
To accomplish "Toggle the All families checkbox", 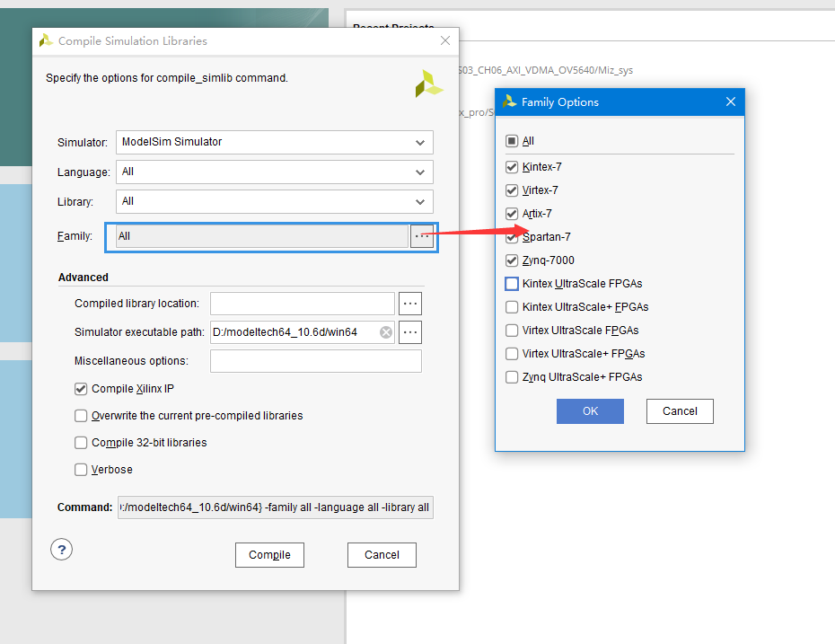I will (x=512, y=141).
